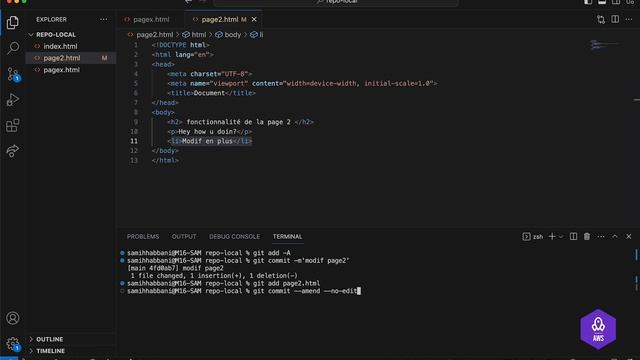Click the Document title text on line 6
Screen dimensions: 640x360
[x=209, y=93]
